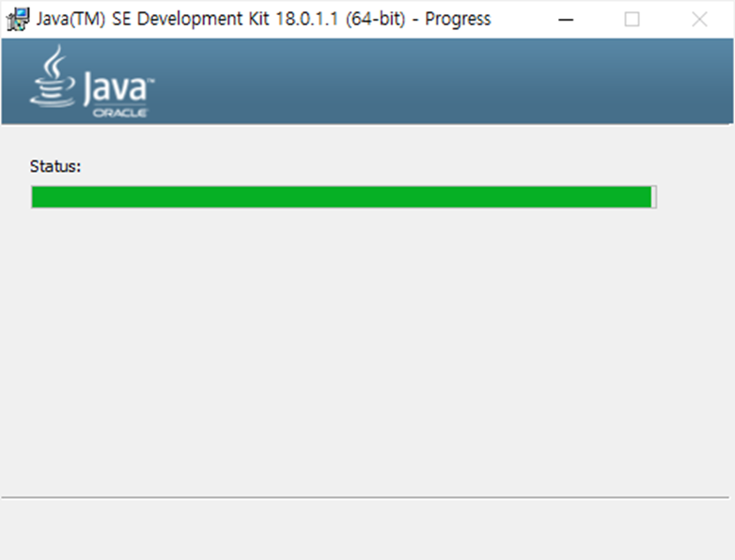Click the "Status:" label
This screenshot has height=560, width=735.
pyautogui.click(x=55, y=166)
